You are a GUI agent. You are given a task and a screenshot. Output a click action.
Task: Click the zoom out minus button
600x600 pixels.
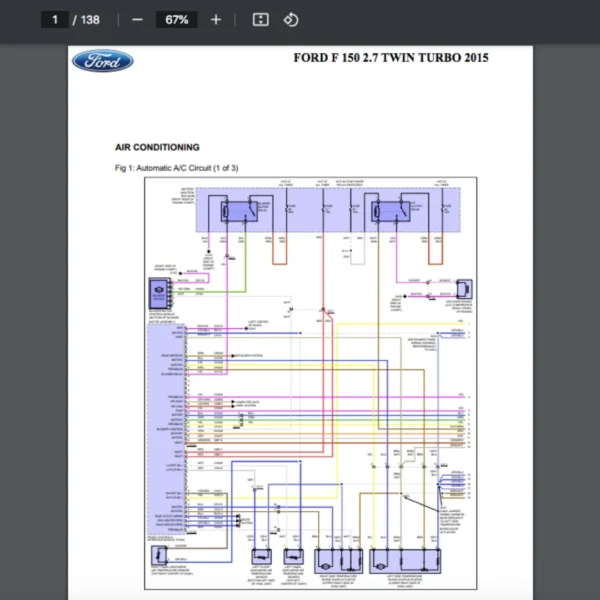(137, 19)
